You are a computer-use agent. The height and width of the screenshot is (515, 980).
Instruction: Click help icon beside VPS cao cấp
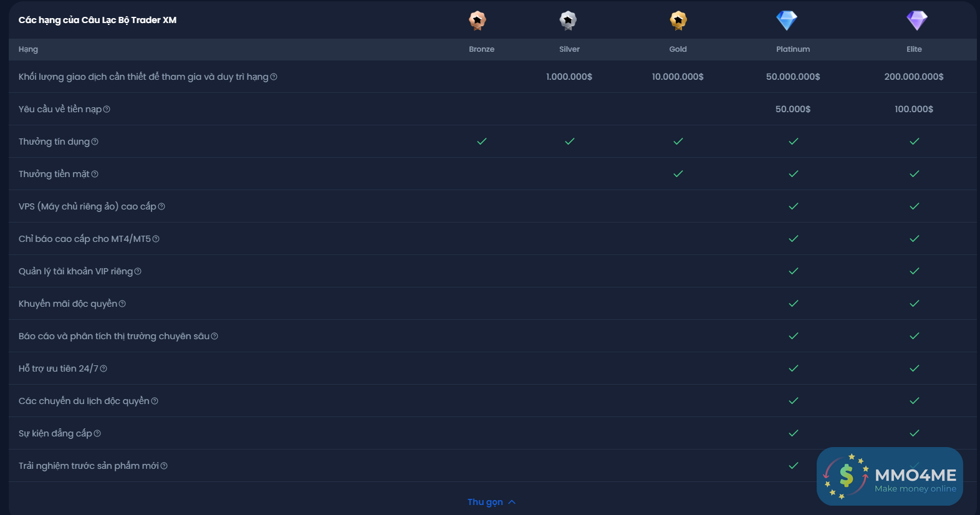(x=161, y=206)
